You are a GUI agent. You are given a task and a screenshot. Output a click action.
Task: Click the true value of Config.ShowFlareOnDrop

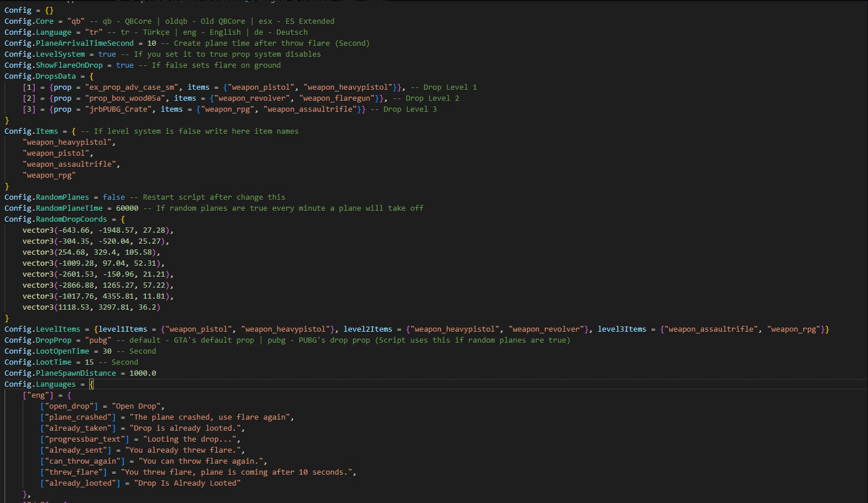(x=125, y=65)
